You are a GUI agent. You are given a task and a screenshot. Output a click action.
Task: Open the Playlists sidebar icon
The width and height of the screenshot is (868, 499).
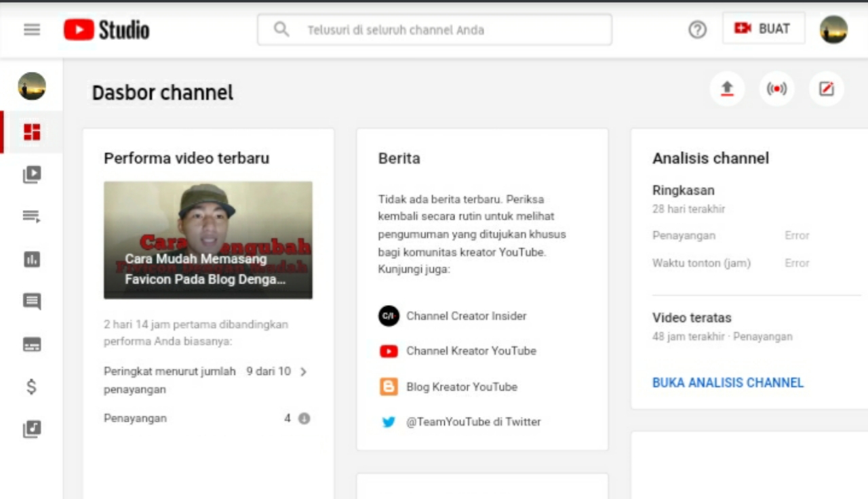click(32, 217)
